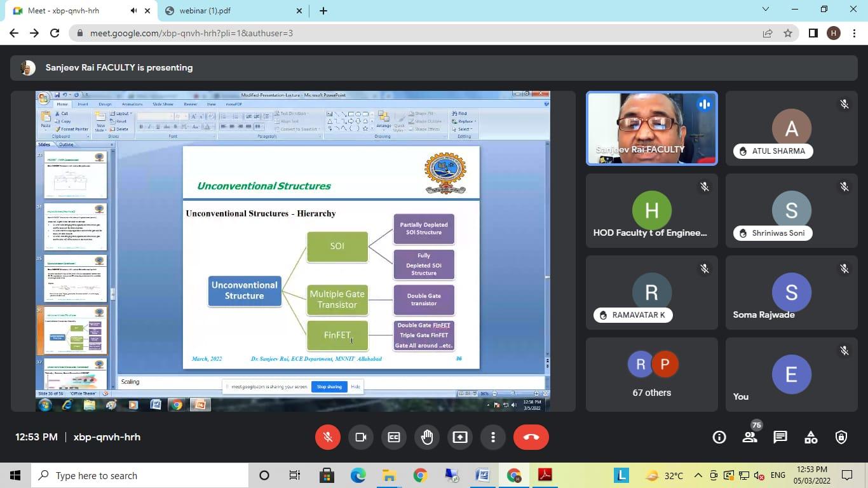Raise hand in the meeting
This screenshot has height=488, width=868.
click(427, 437)
